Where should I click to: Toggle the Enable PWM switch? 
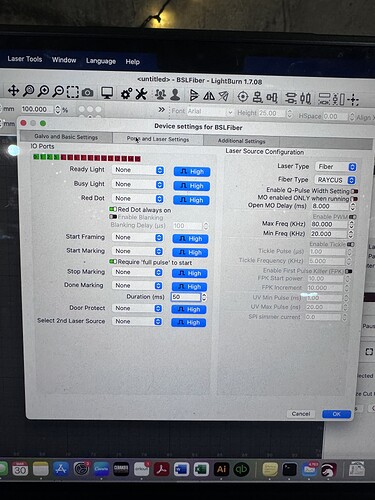(x=353, y=217)
